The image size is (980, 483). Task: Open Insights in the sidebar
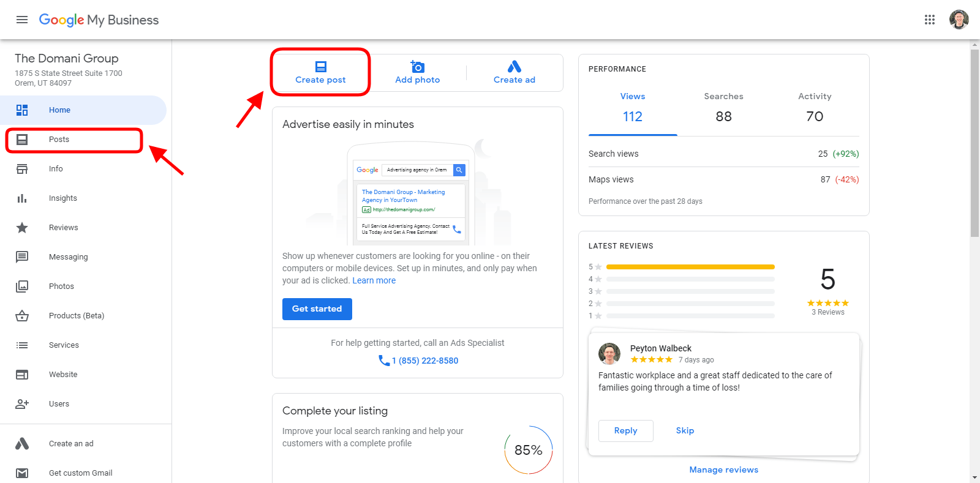[83, 198]
